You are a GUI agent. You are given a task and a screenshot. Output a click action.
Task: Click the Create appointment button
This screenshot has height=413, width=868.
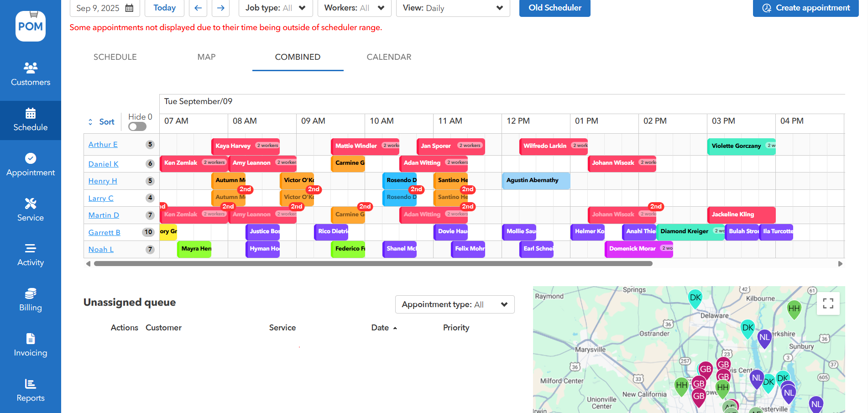pos(805,8)
